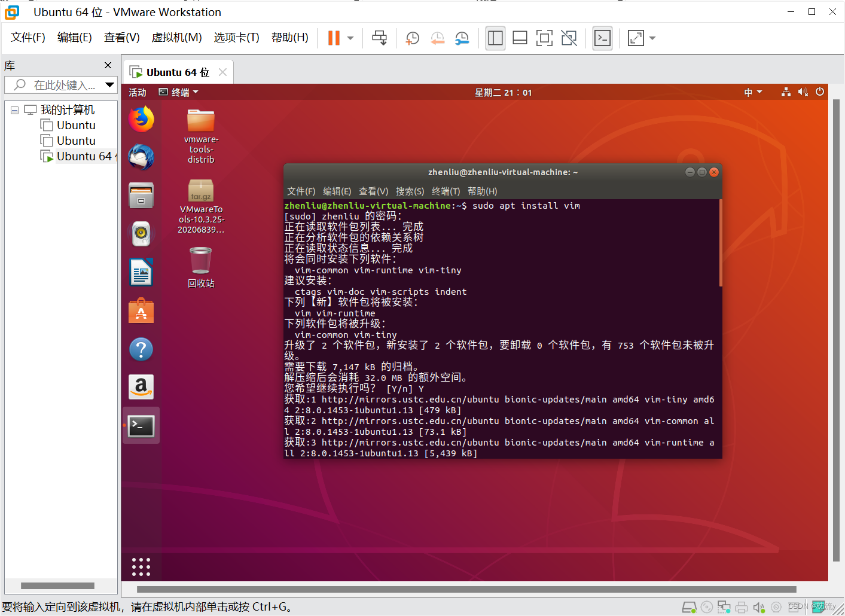Click the send Ctrl+Alt+Del toolbar icon
The height and width of the screenshot is (616, 845).
click(380, 38)
